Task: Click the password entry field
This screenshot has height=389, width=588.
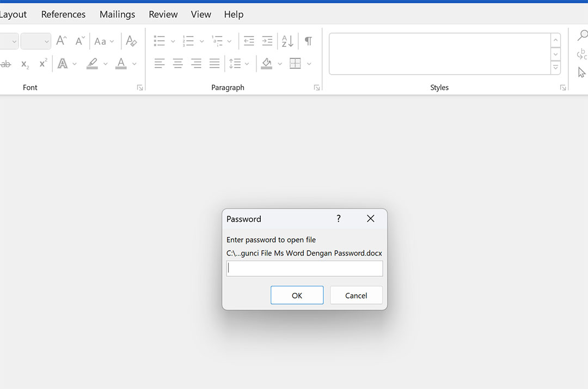Action: (x=304, y=268)
